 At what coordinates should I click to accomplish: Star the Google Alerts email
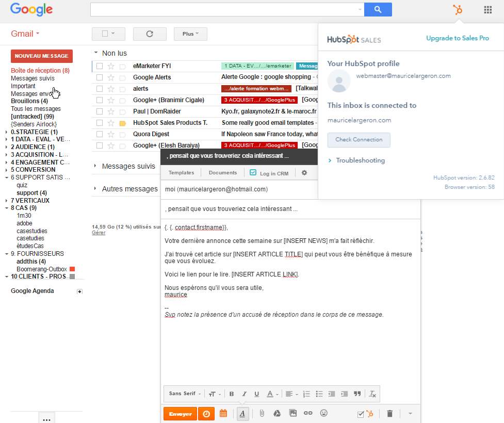[111, 77]
